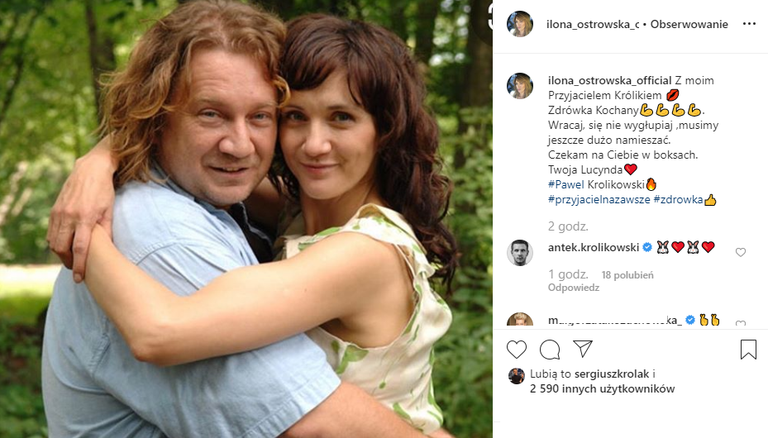Like the partially visible second comment's heart

pos(741,323)
